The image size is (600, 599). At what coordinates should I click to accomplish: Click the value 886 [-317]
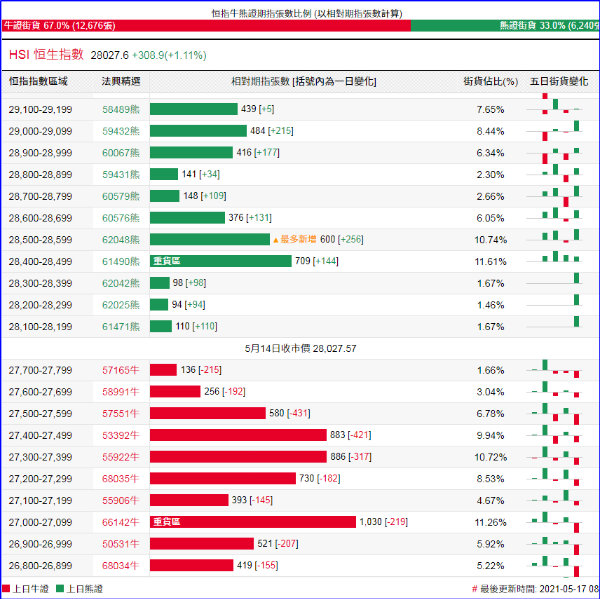351,457
